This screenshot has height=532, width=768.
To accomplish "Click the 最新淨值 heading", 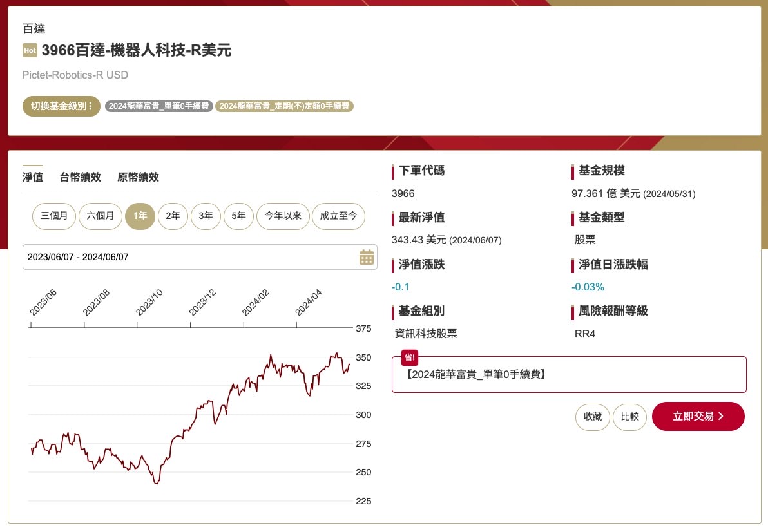I will pos(422,217).
